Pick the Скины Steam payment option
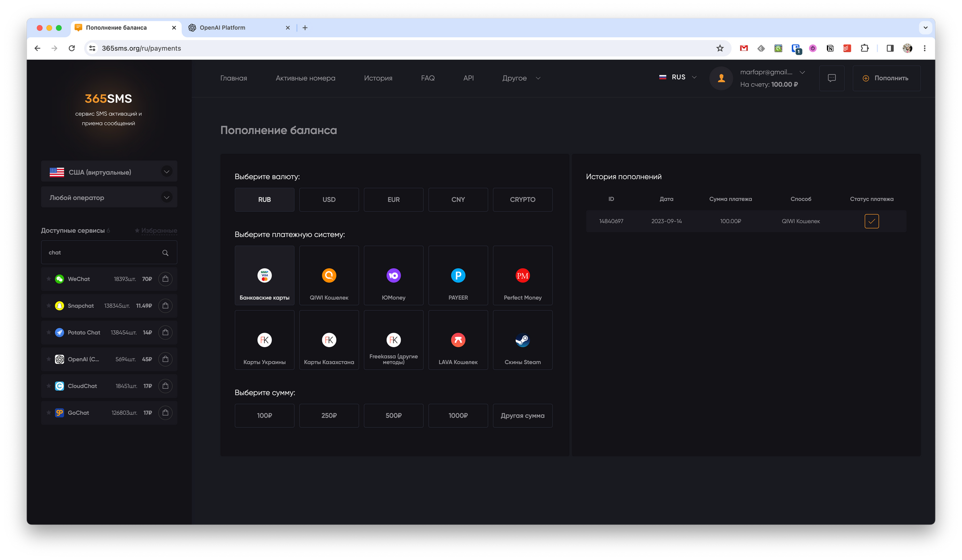 (x=522, y=340)
